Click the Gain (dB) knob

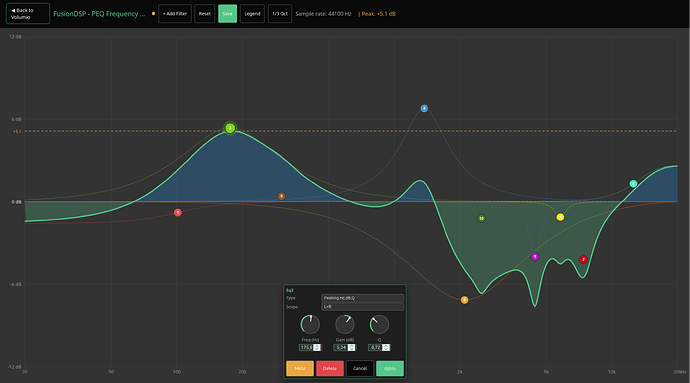[x=345, y=325]
